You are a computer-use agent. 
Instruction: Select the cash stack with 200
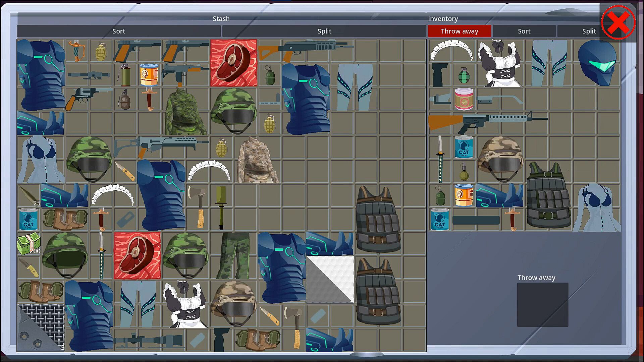pyautogui.click(x=29, y=244)
